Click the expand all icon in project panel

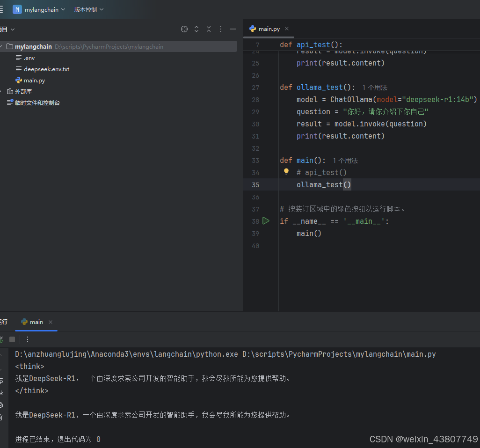[x=196, y=29]
